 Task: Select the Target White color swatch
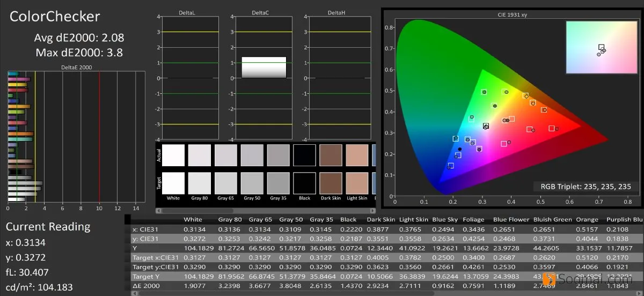[x=173, y=183]
